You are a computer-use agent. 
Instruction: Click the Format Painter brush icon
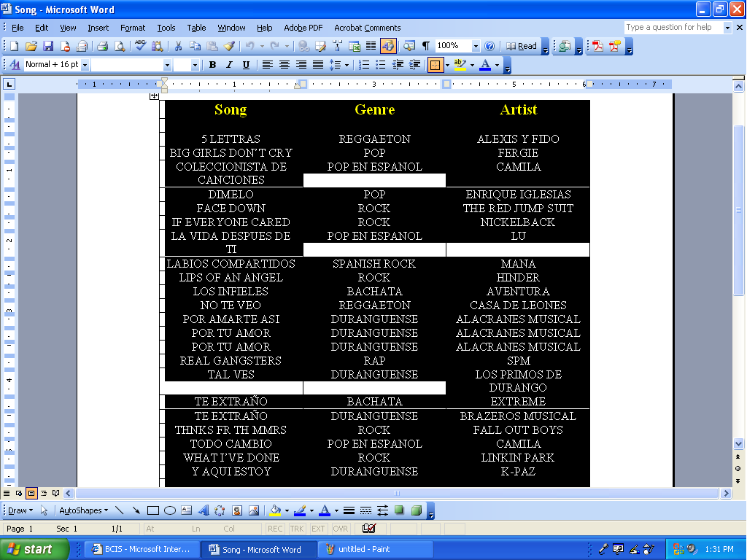coord(229,46)
